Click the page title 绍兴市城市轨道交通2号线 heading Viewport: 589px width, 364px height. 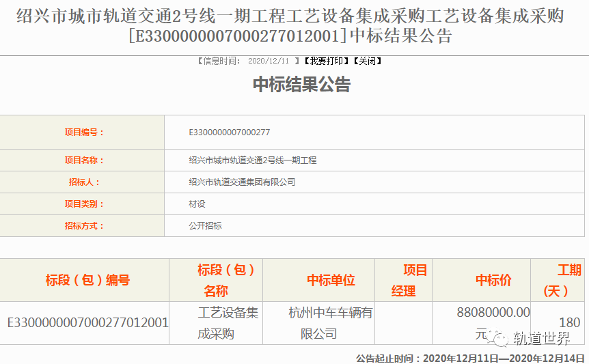pyautogui.click(x=290, y=26)
